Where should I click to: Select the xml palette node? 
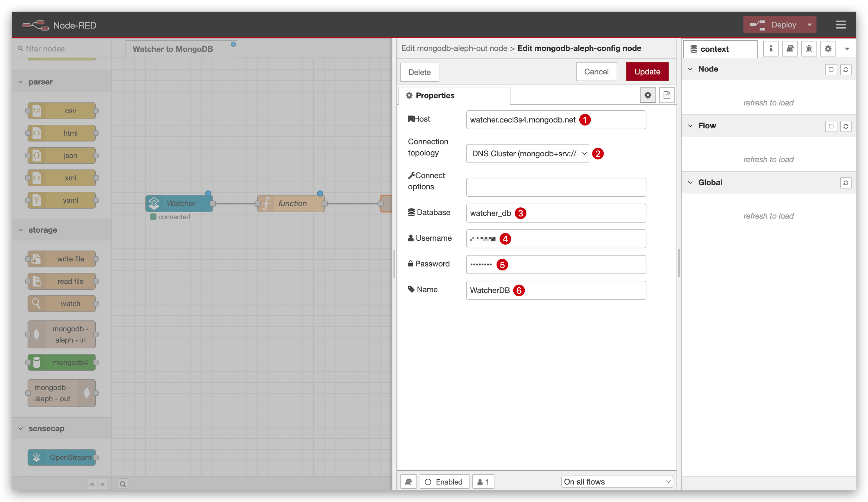pyautogui.click(x=62, y=178)
